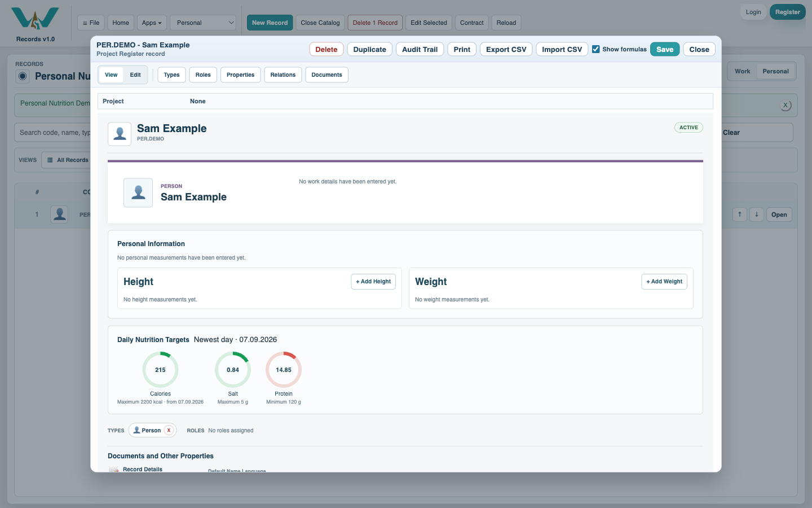This screenshot has width=812, height=508.
Task: Switch to View mode
Action: pyautogui.click(x=111, y=75)
